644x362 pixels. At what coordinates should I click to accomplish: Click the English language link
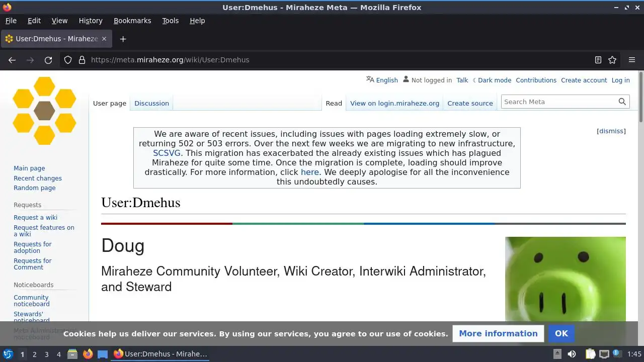[x=387, y=80]
